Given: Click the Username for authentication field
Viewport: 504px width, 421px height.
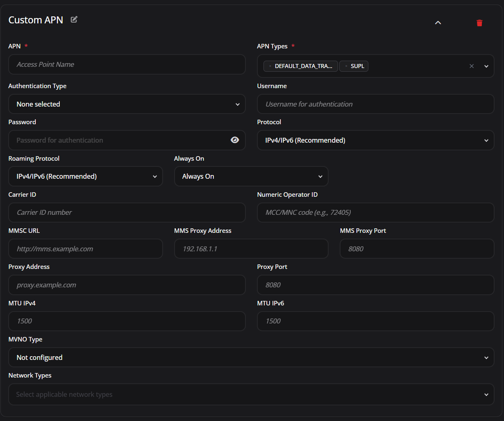Looking at the screenshot, I should pyautogui.click(x=375, y=104).
